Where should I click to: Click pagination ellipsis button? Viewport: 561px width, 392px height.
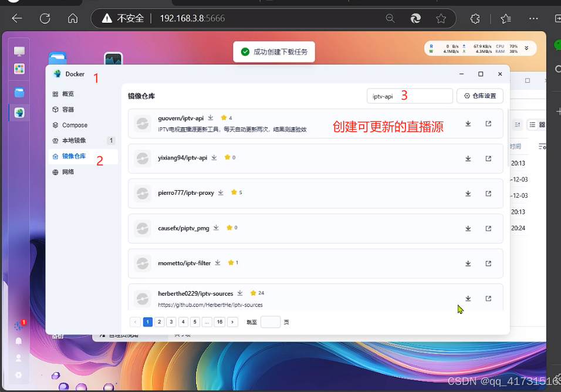click(x=207, y=322)
